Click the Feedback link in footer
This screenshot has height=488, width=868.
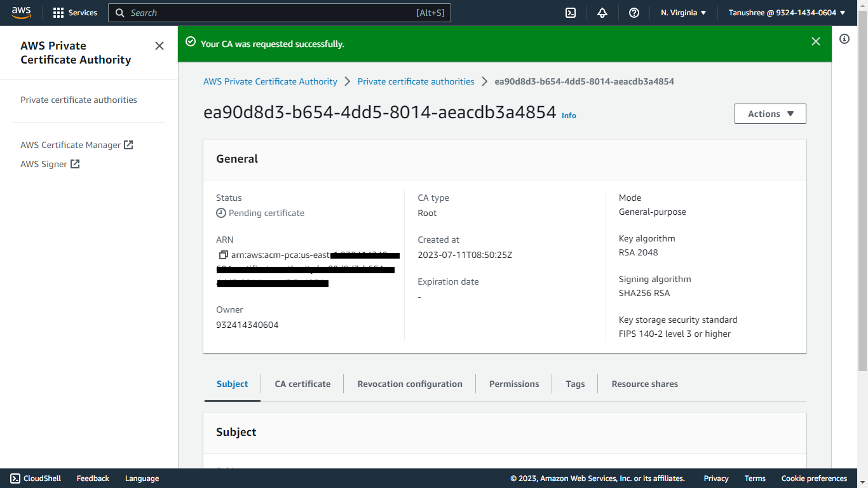tap(93, 478)
